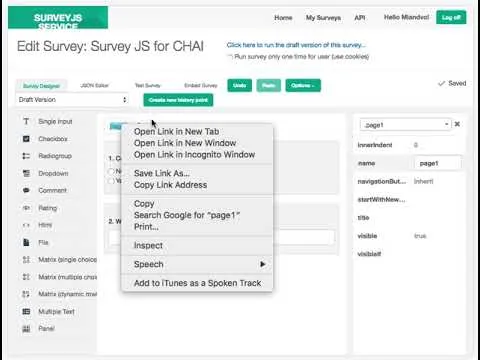
Task: Click the visible property row
Action: pyautogui.click(x=410, y=236)
